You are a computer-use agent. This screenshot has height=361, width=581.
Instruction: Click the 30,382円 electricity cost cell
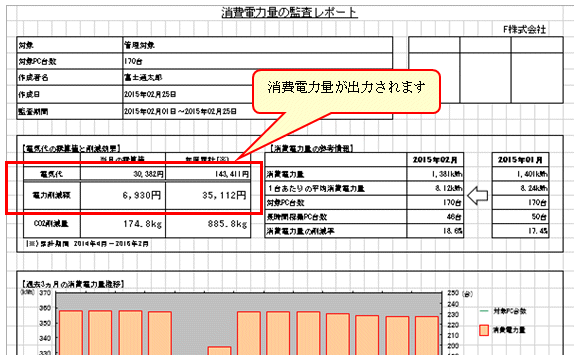[123, 174]
